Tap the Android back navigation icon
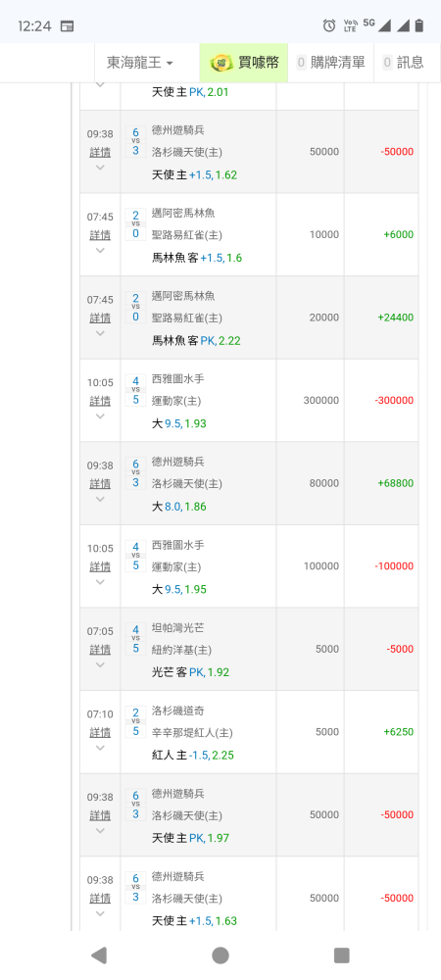This screenshot has width=441, height=980. tap(99, 955)
